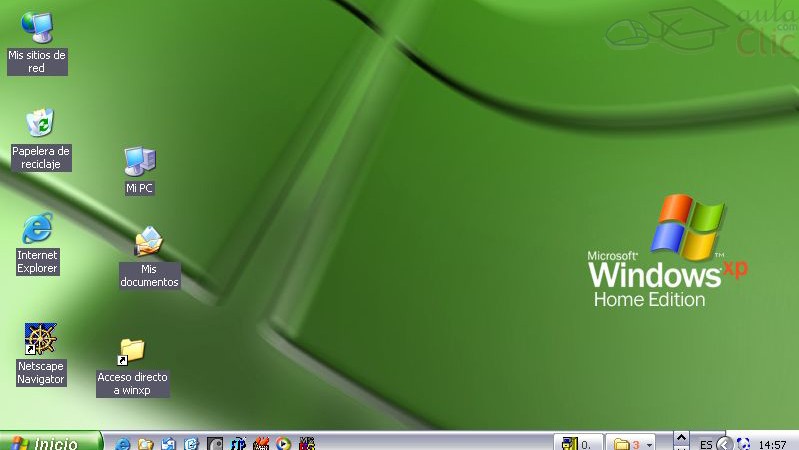Image resolution: width=799 pixels, height=450 pixels.
Task: Expand the grouped folder taskbar button
Action: pos(633,443)
